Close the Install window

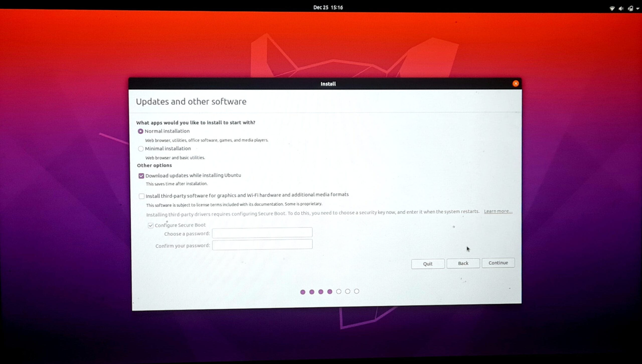pos(516,83)
